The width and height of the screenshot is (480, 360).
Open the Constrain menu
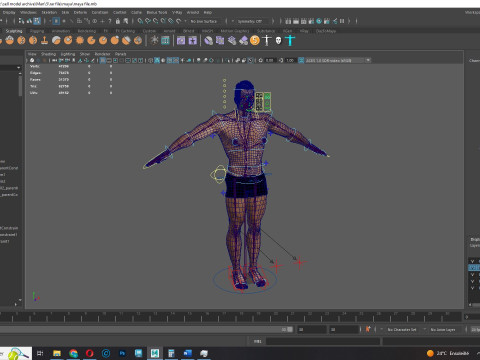100,12
